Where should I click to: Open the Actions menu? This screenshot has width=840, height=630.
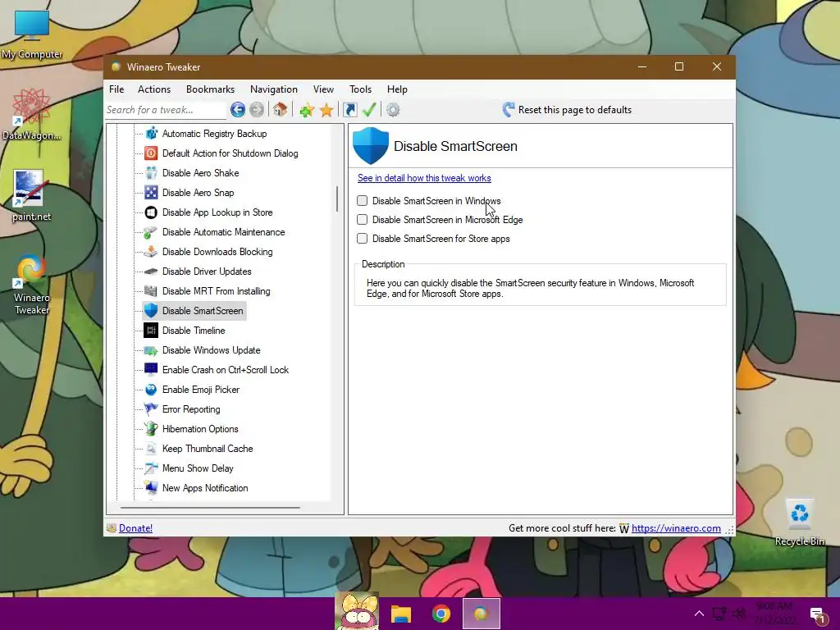point(154,89)
